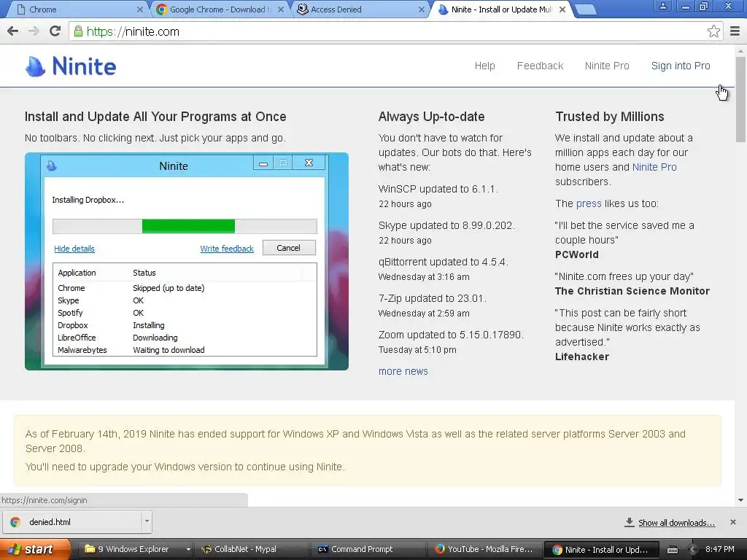This screenshot has width=747, height=560.
Task: Click the Ninite Chrome taskbar button
Action: click(603, 550)
